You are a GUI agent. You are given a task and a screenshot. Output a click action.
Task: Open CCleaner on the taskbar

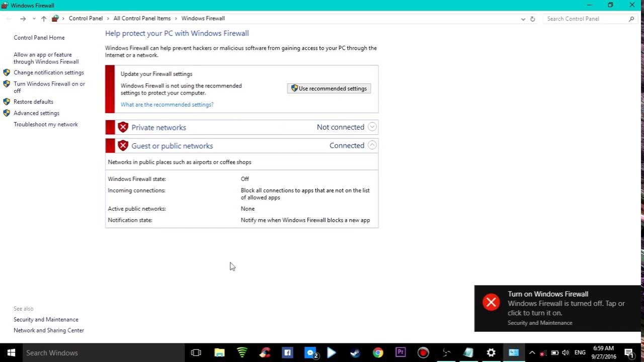point(265,352)
